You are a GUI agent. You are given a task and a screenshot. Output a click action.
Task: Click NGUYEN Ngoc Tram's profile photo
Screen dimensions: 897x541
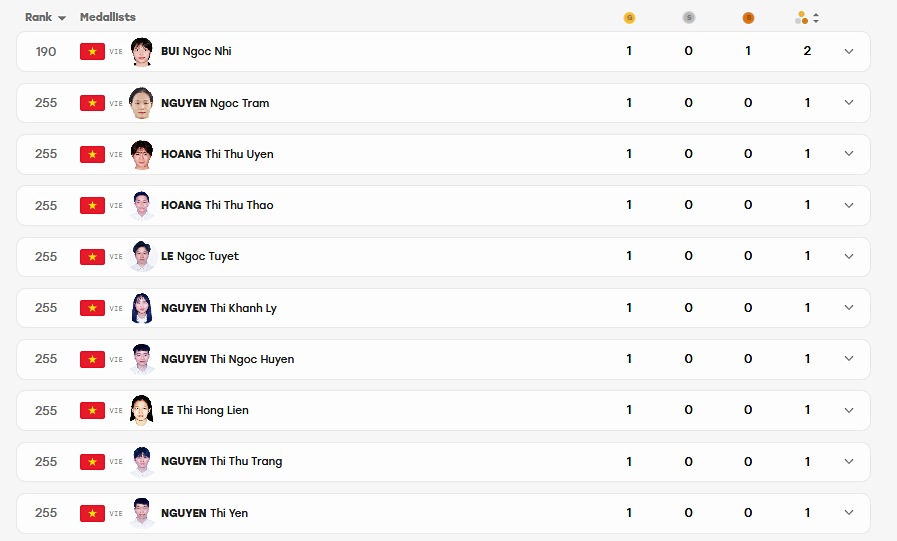point(142,103)
